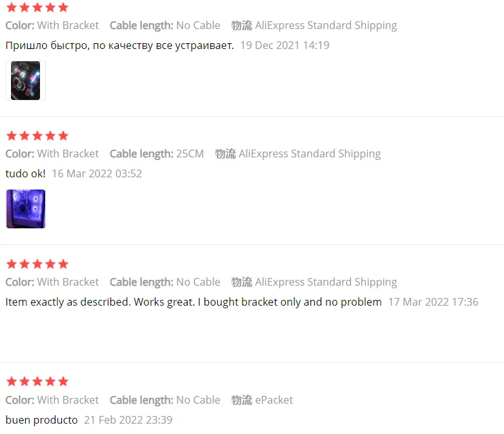Open the photo thumbnail under the Russian review

pyautogui.click(x=25, y=81)
